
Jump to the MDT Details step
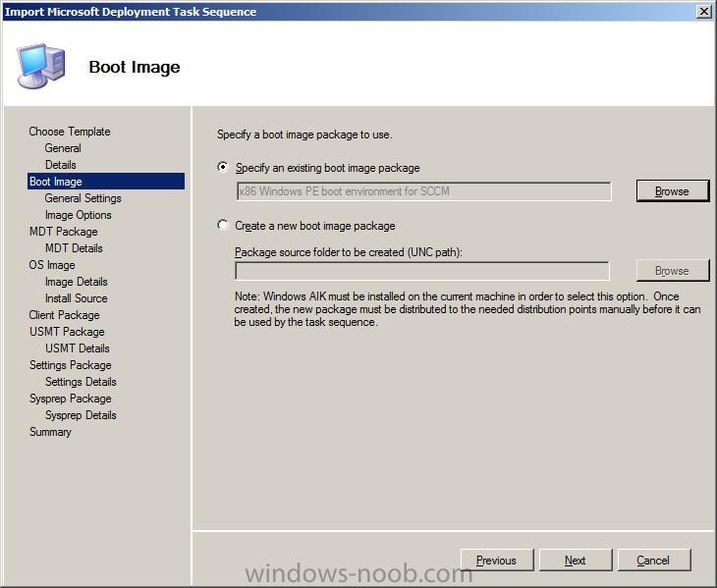pyautogui.click(x=74, y=248)
